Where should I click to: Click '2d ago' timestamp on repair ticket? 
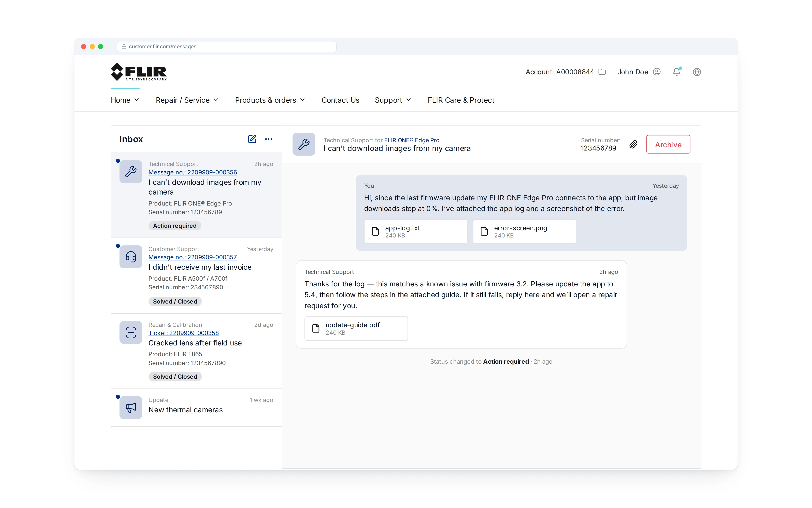(x=263, y=325)
